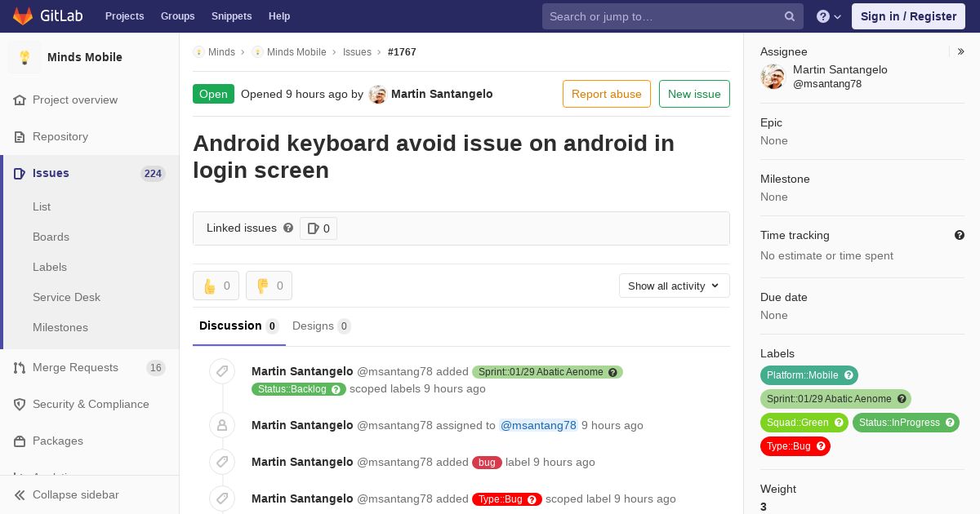Open the help question-mark menu
The height and width of the screenshot is (514, 980).
tap(829, 16)
